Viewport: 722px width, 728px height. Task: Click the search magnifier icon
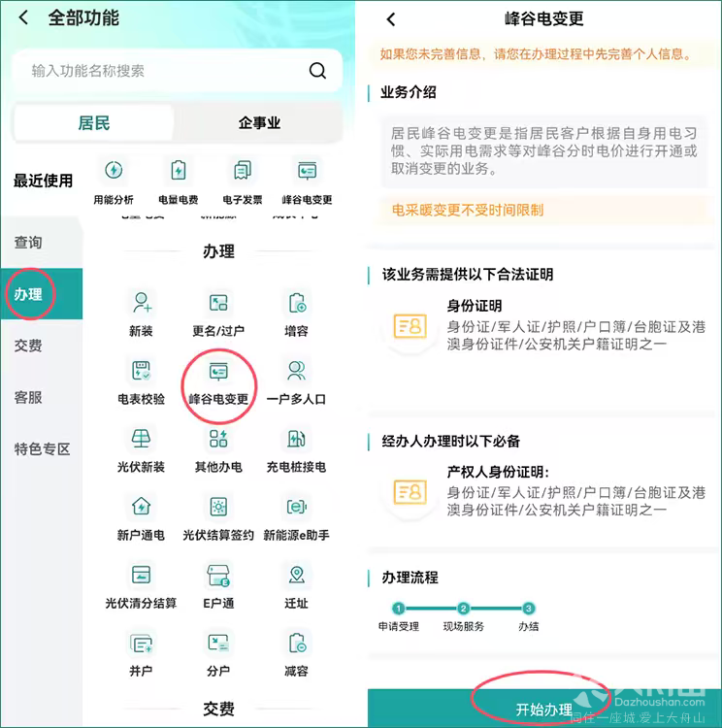pos(317,71)
